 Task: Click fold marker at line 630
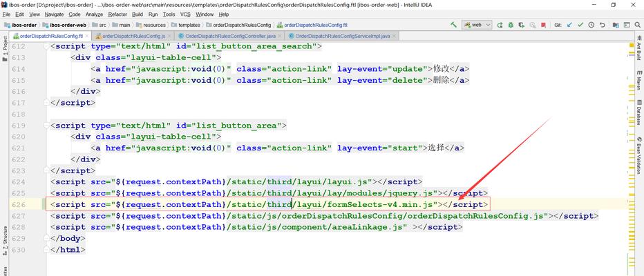coord(46,250)
